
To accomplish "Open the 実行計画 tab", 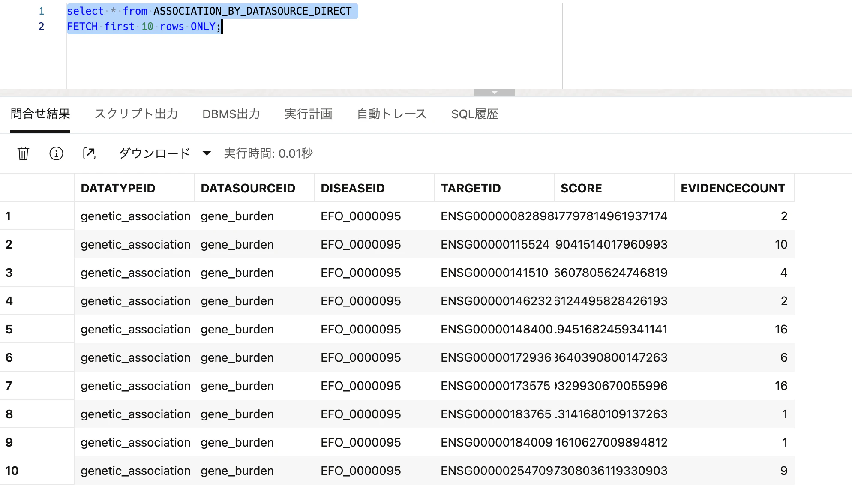I will [x=309, y=114].
